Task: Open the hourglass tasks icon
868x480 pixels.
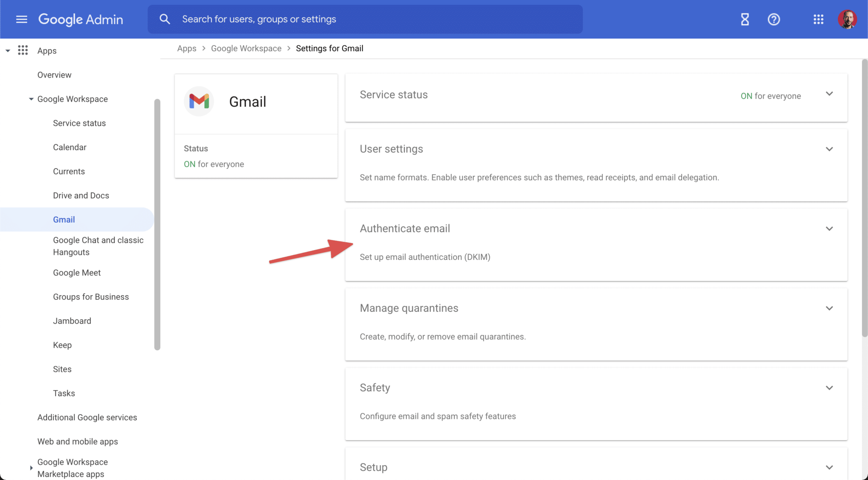Action: coord(745,19)
